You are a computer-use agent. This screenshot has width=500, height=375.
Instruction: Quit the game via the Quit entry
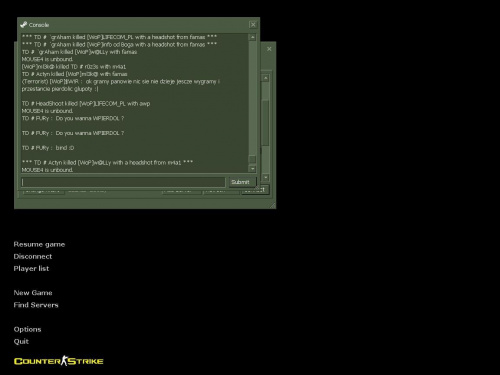tap(21, 341)
